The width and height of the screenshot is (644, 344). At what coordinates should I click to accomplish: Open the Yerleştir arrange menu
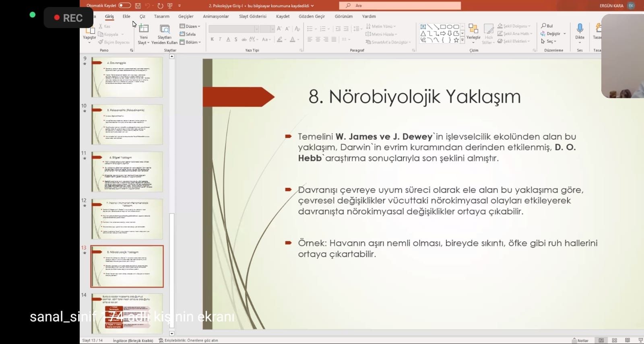473,33
